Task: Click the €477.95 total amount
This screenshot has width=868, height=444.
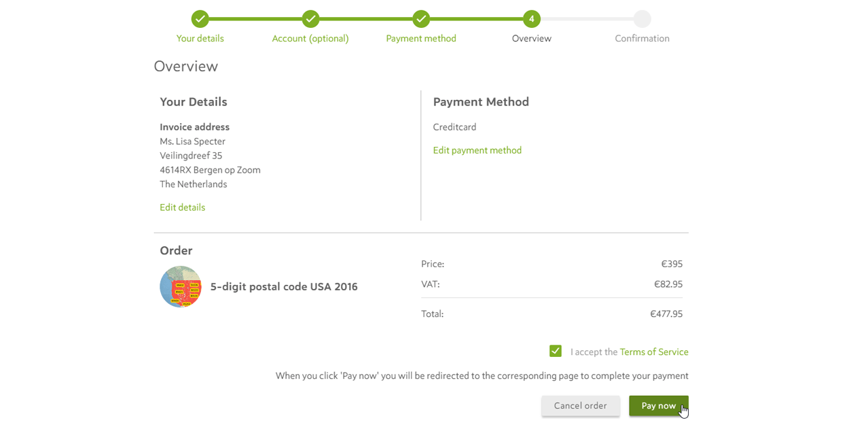Action: (666, 314)
